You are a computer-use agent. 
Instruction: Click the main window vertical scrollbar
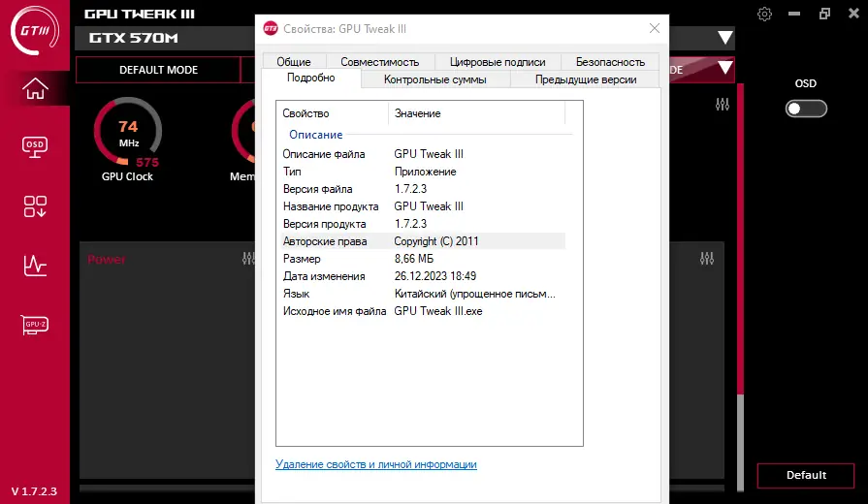(740, 288)
